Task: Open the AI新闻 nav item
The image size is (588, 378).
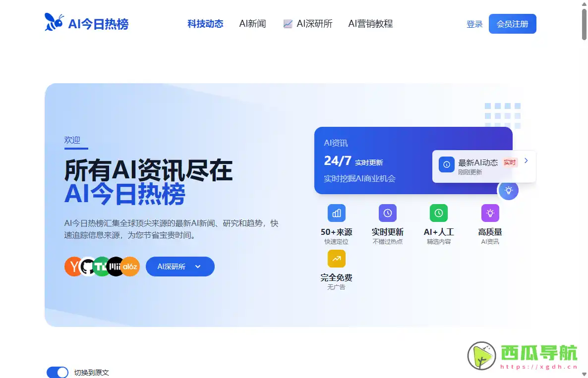Action: tap(252, 24)
